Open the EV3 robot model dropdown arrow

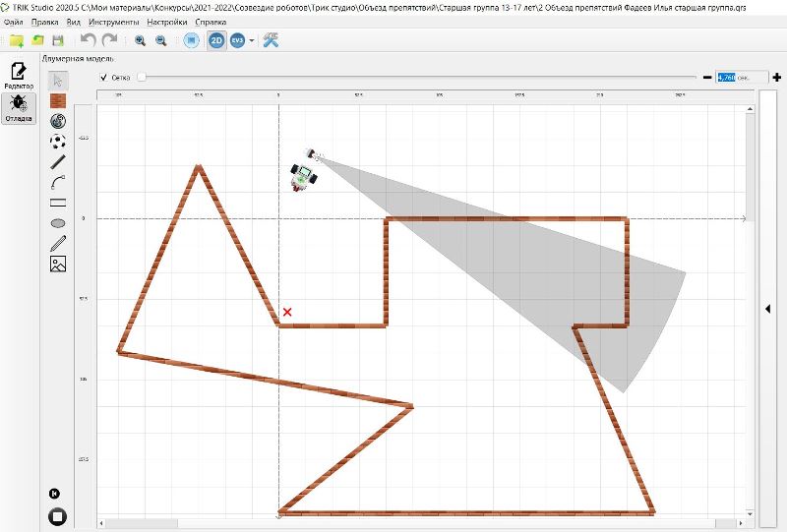tap(252, 40)
